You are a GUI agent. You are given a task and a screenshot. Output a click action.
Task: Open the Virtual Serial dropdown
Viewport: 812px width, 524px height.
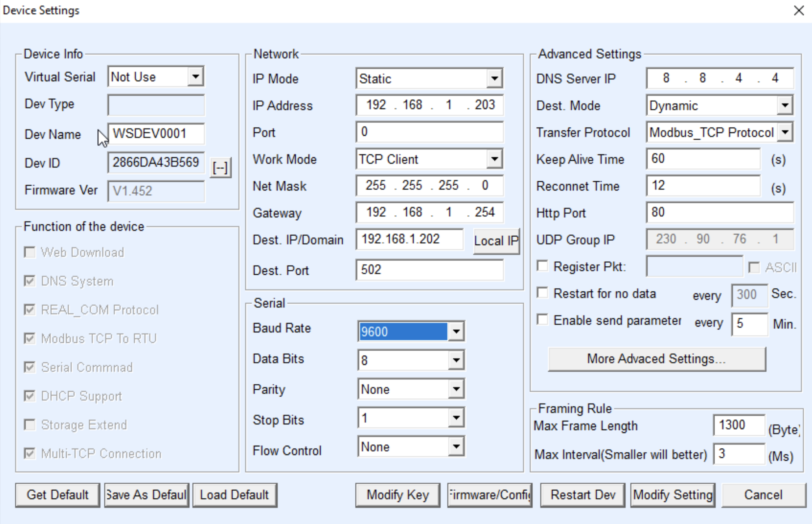click(x=196, y=76)
